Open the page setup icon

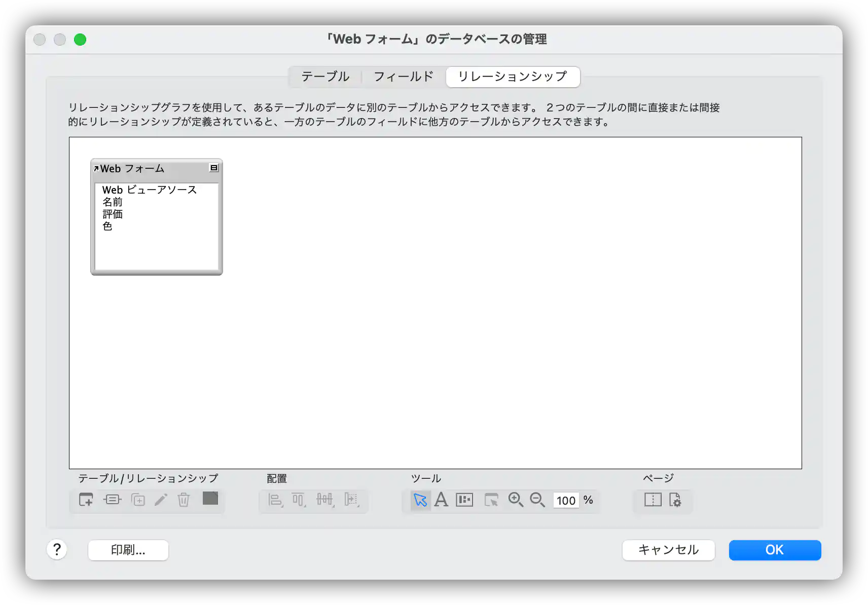675,500
